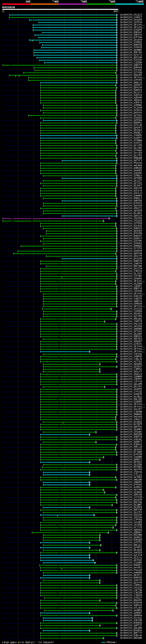The height and width of the screenshot is (644, 146).
Task: Open hit UniRef100_P0C1M0
Action: [131, 70]
